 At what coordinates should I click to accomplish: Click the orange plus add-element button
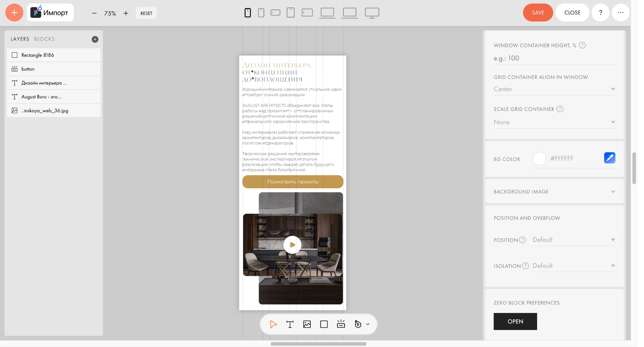pos(14,13)
